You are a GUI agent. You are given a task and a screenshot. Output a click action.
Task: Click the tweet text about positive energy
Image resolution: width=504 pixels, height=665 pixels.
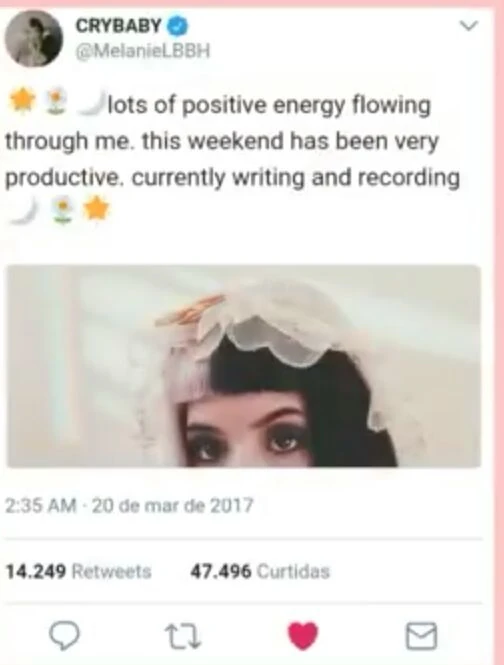232,142
